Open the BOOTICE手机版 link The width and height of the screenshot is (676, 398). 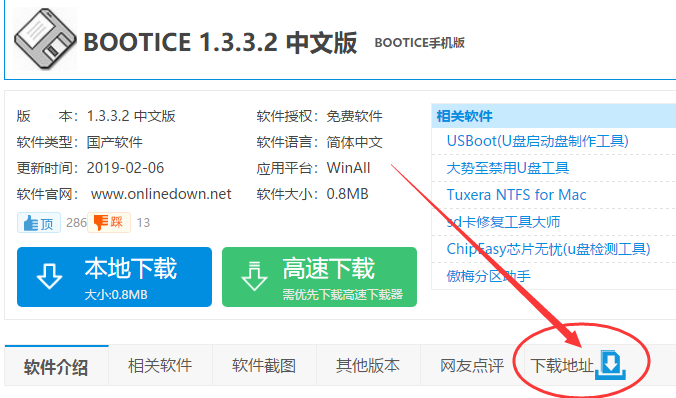coord(419,43)
